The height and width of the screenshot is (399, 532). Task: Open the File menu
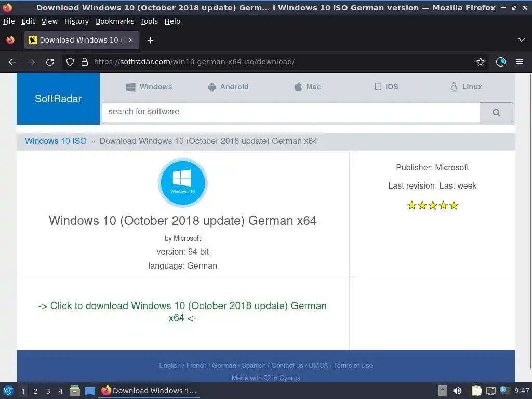[x=9, y=21]
